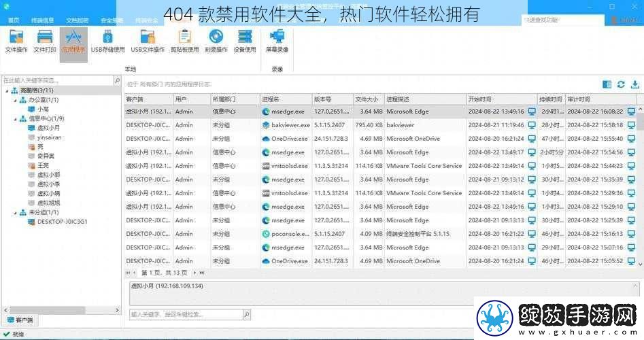644x340 pixels.
Task: Sort by the 进程名 column header
Action: 286,99
